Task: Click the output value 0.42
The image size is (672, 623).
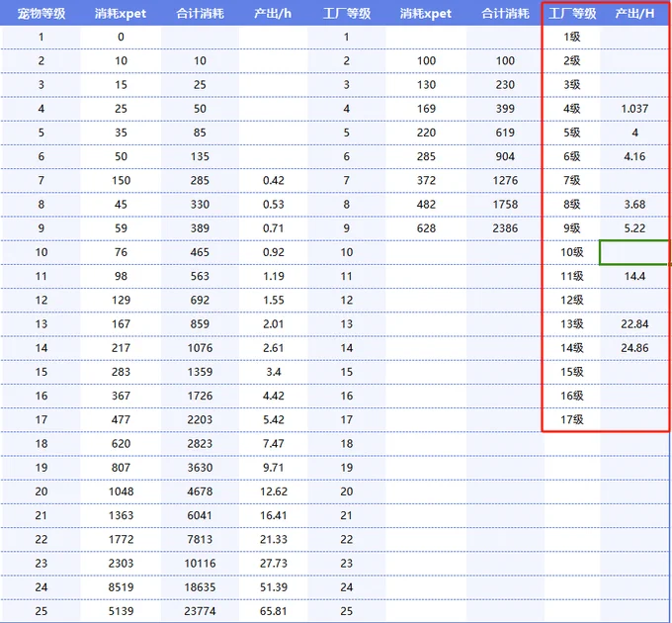Action: click(274, 180)
